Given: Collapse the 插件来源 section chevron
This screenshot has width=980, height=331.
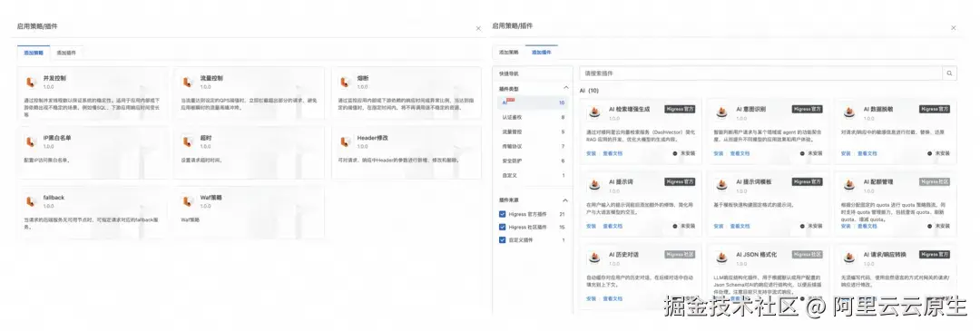Looking at the screenshot, I should coord(566,200).
